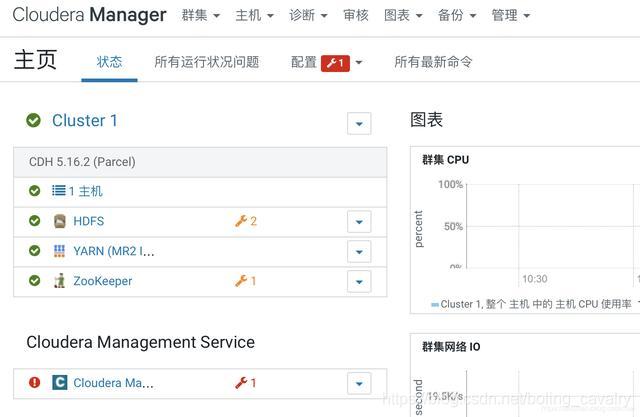Open the 诊断 menu
640x417 pixels.
[x=308, y=16]
